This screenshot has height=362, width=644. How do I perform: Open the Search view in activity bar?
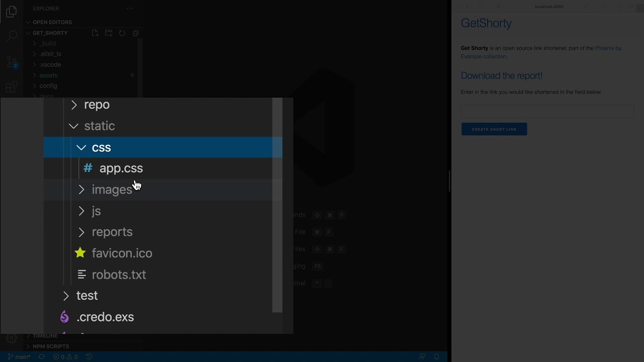click(12, 36)
